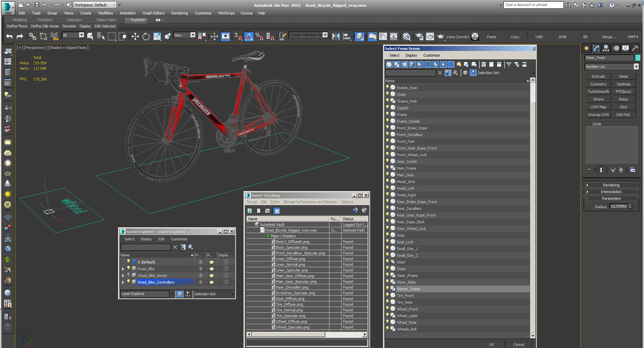Click OK in Select From Scene

click(491, 345)
